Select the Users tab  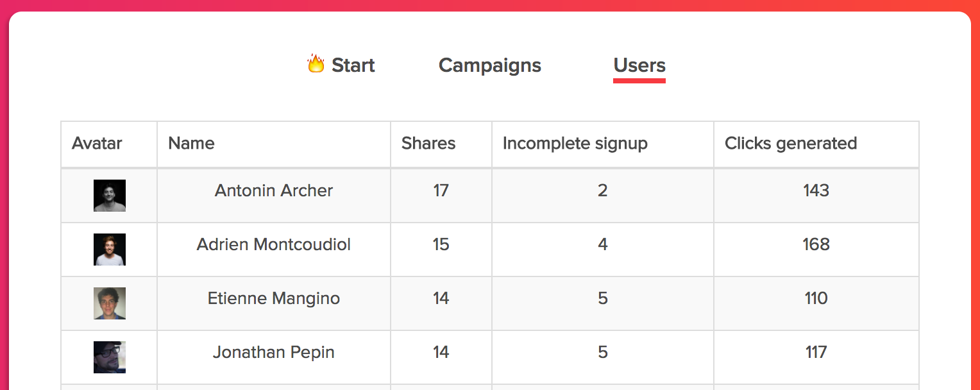point(639,65)
